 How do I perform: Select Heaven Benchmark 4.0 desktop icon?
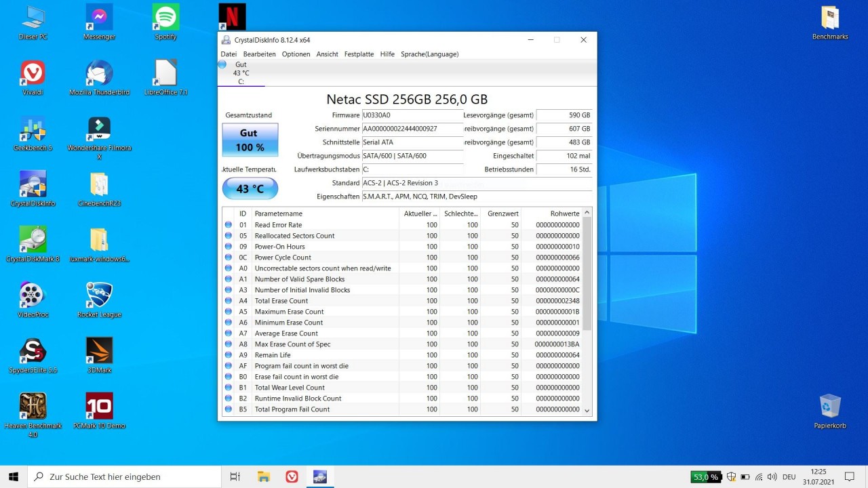tap(33, 415)
